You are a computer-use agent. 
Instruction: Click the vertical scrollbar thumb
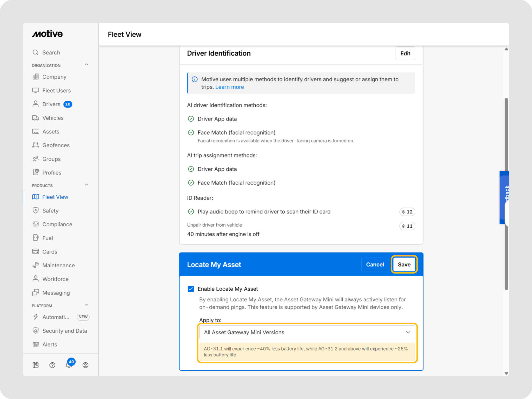(506, 194)
